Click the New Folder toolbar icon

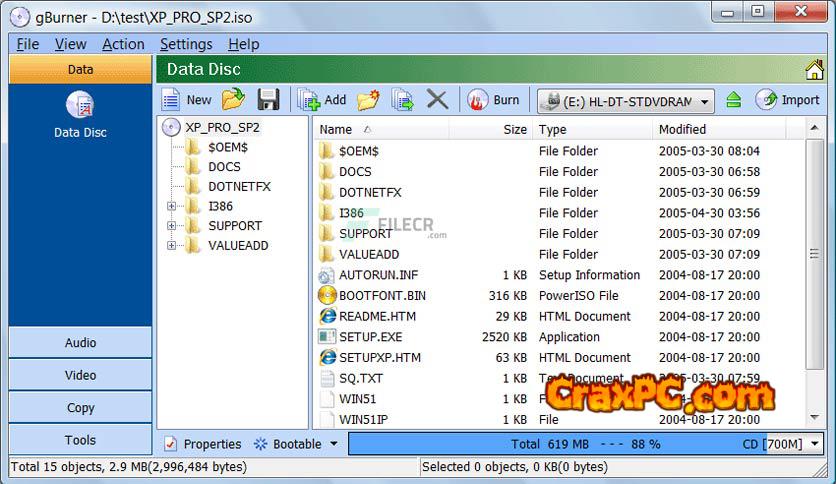[x=368, y=99]
